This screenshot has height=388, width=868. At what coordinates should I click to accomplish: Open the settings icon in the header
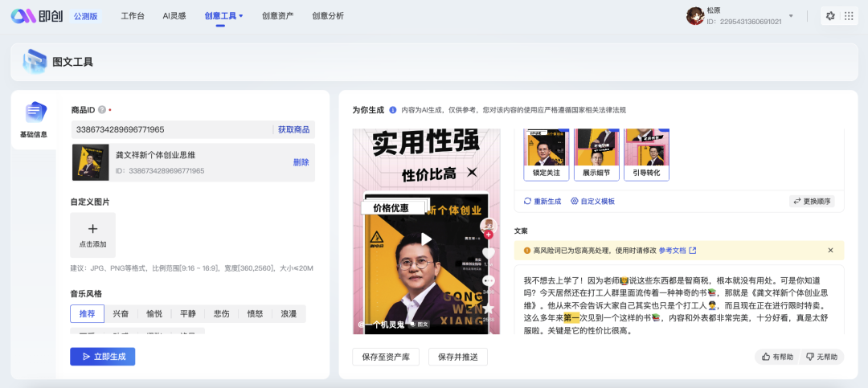click(x=829, y=16)
